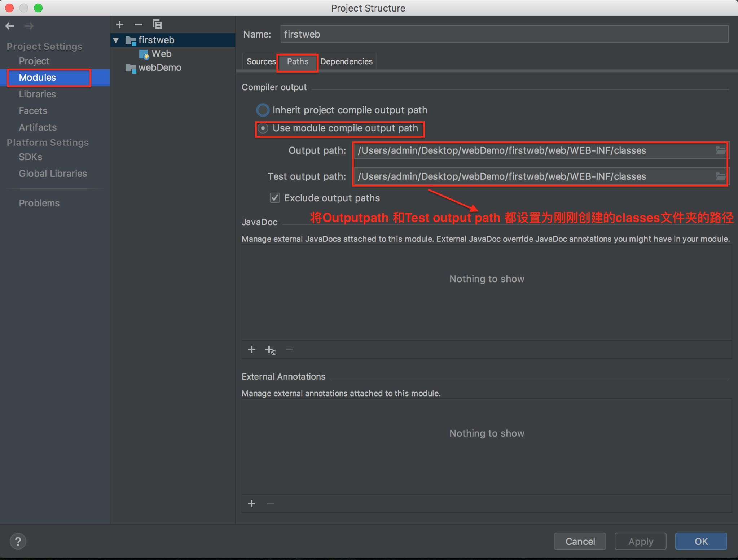Add external annotation with plus icon
Screen dimensions: 738x560
[x=252, y=504]
